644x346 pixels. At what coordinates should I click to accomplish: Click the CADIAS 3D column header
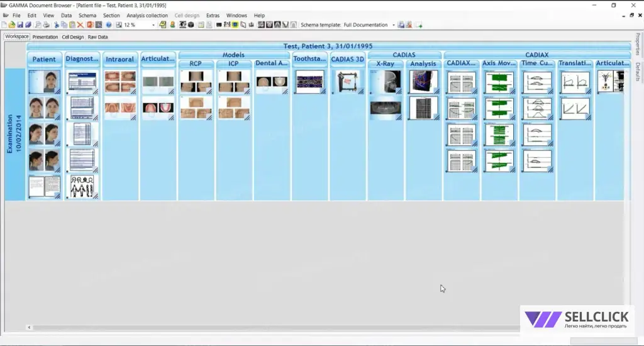(348, 60)
